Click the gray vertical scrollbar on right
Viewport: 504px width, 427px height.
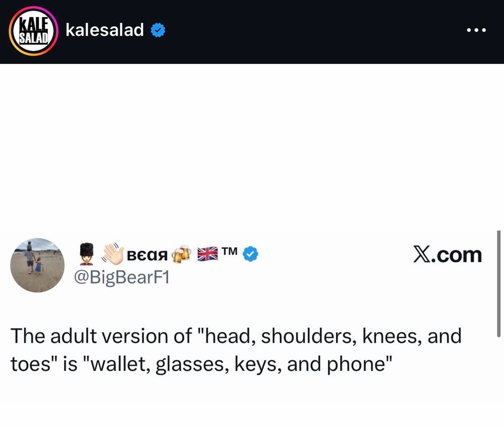[x=498, y=284]
